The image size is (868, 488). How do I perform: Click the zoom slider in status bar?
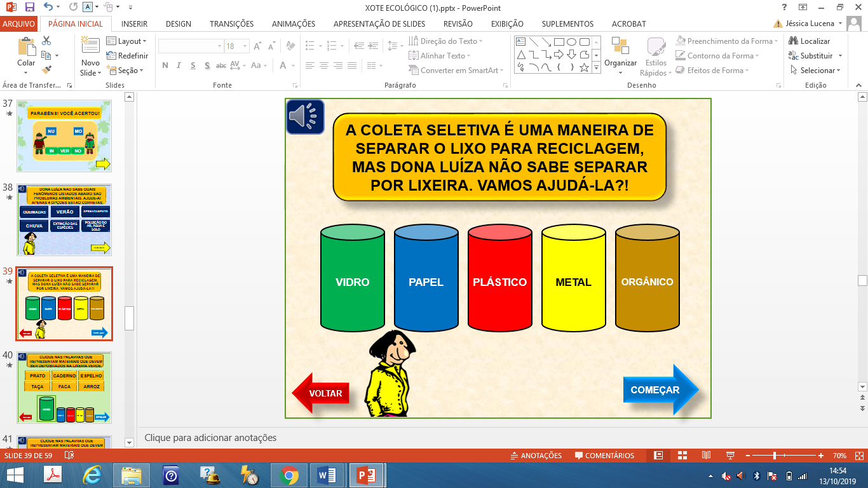tap(775, 456)
